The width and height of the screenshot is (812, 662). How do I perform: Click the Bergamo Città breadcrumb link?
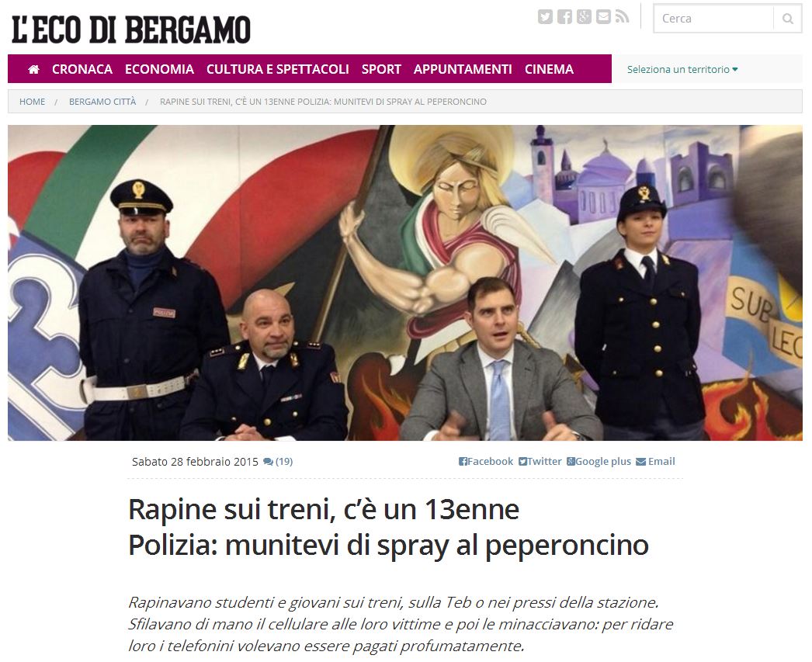[102, 102]
